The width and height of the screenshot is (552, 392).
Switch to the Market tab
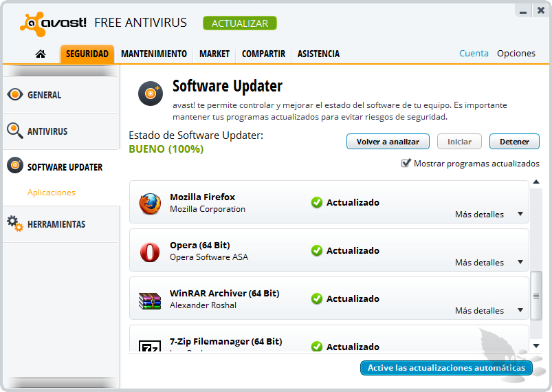(214, 54)
